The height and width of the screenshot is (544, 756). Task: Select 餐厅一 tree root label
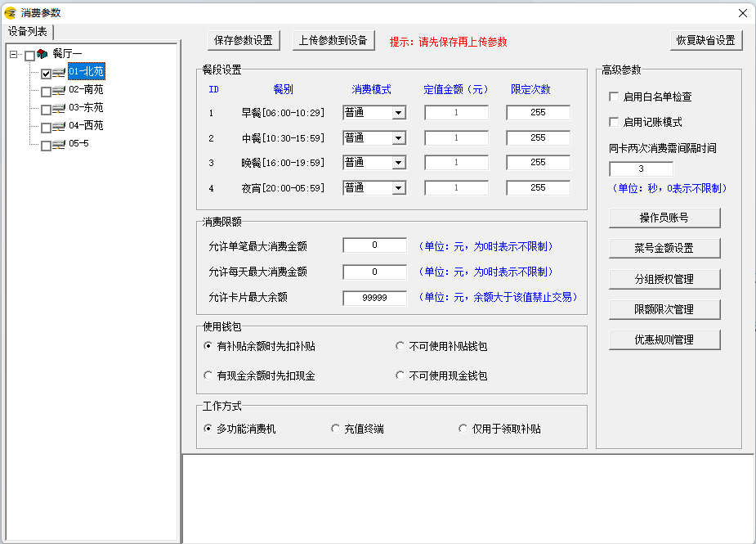(x=67, y=53)
